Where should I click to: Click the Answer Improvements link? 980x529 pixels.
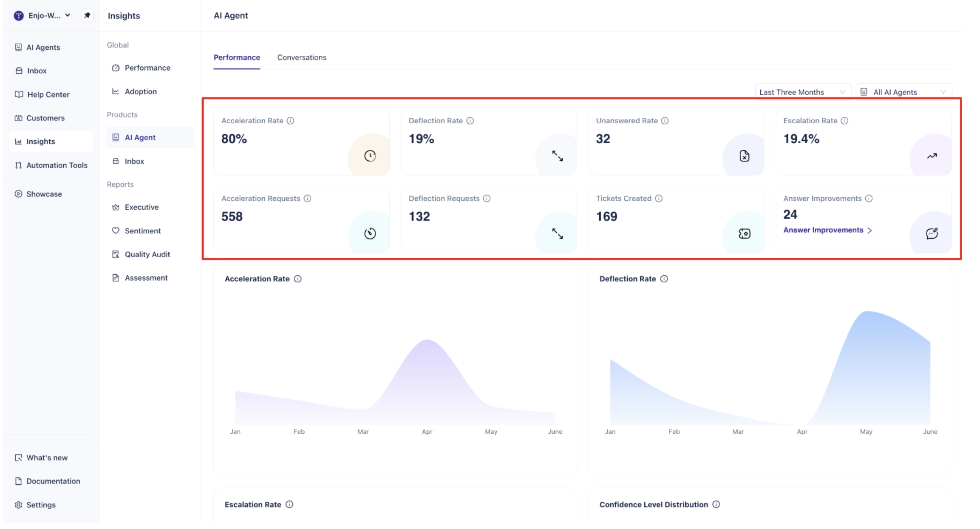pos(827,230)
